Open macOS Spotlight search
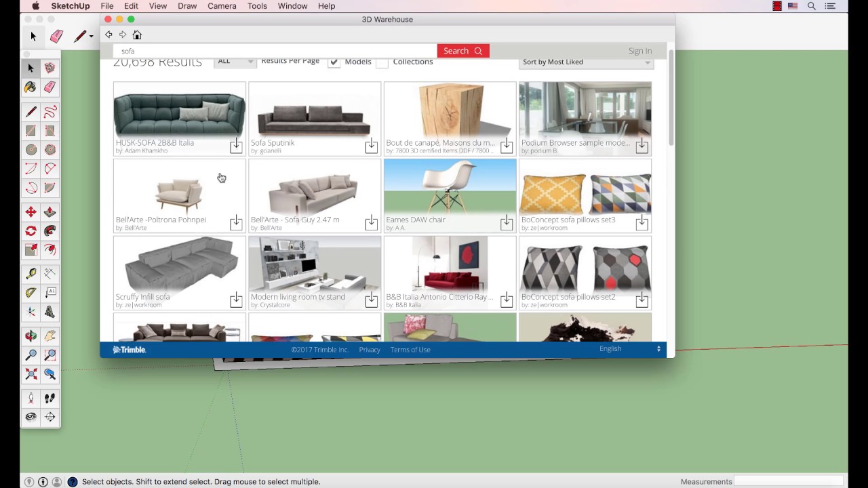Screen dimensions: 868x488 812,6
